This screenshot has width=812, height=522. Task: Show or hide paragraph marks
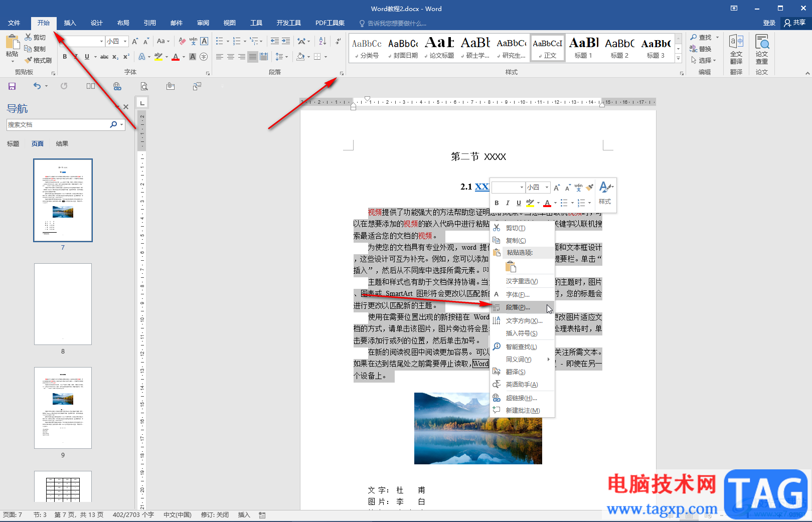tap(339, 41)
